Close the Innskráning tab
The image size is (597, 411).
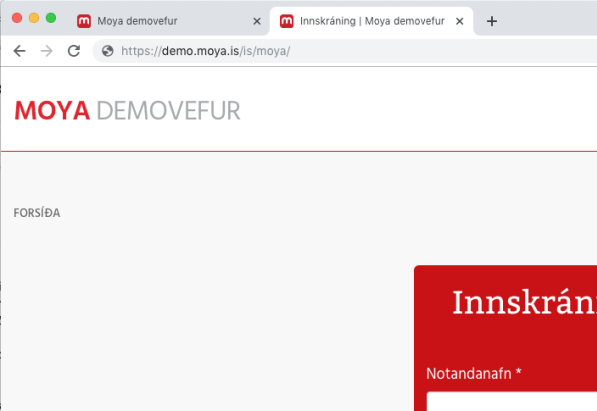pyautogui.click(x=460, y=21)
